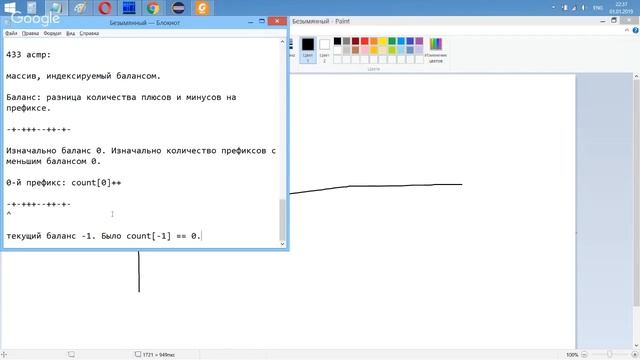The height and width of the screenshot is (360, 640).
Task: Open the orange G app in the taskbar
Action: click(x=202, y=8)
